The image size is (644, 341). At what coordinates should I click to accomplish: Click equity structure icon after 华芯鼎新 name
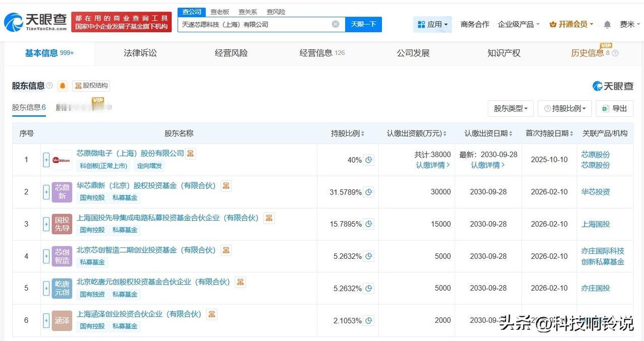(226, 186)
